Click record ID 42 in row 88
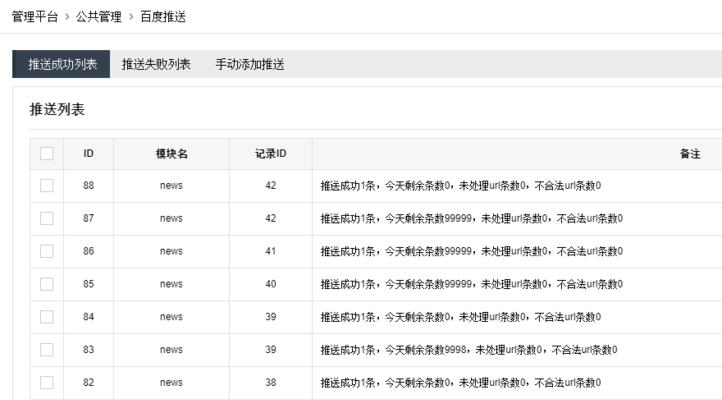The image size is (722, 400). click(x=271, y=186)
